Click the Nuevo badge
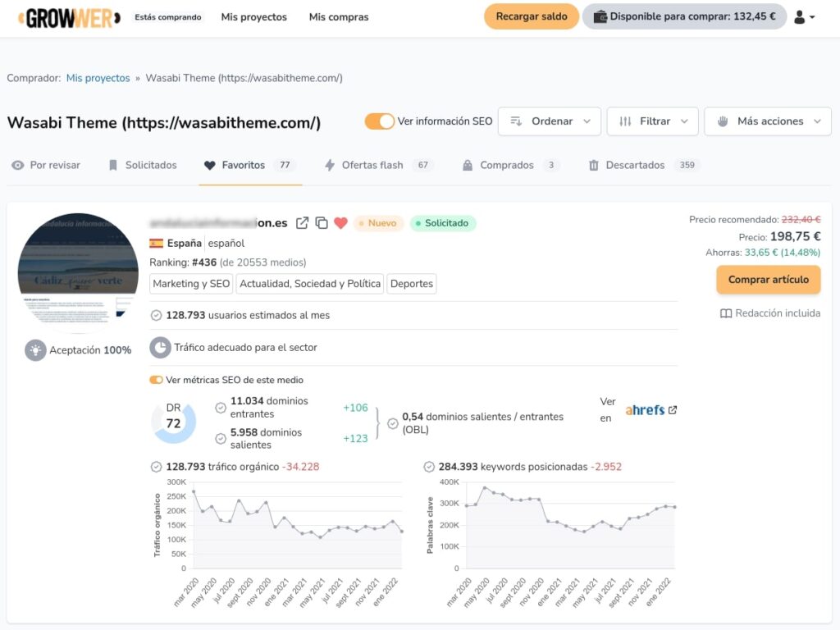Screen dimensions: 840x630 click(378, 223)
